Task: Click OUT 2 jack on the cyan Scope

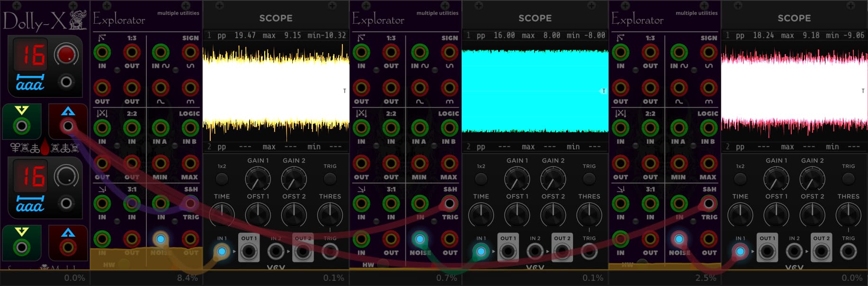Action: pos(562,251)
